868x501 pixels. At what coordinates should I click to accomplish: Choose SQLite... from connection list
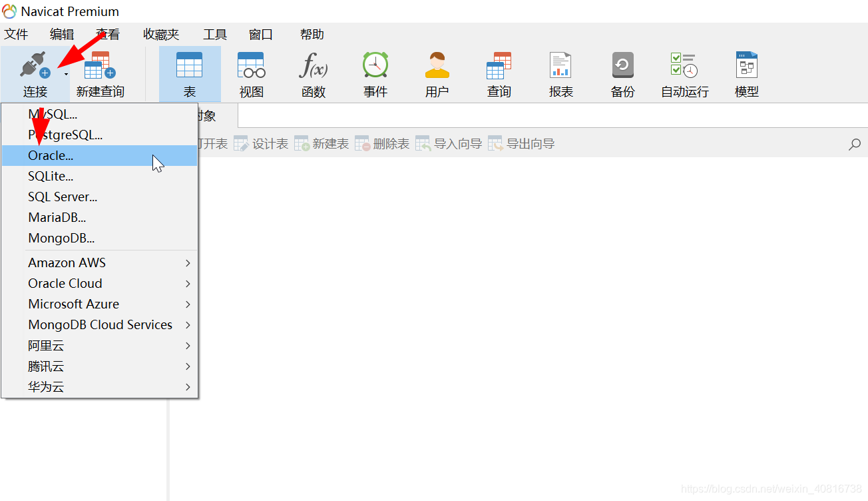pyautogui.click(x=99, y=176)
